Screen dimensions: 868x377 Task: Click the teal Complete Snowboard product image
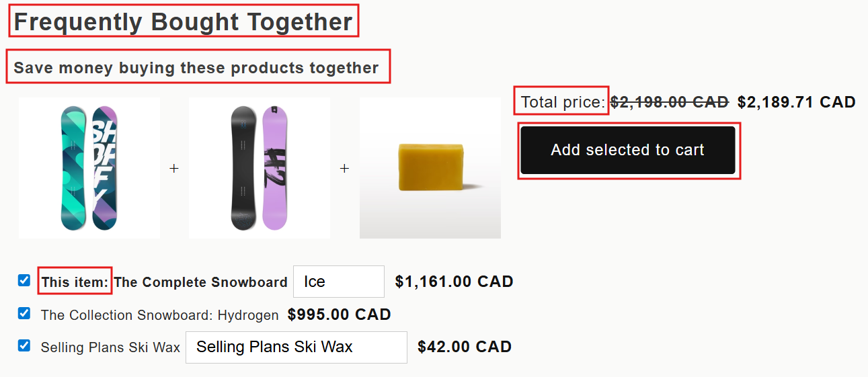click(x=89, y=168)
